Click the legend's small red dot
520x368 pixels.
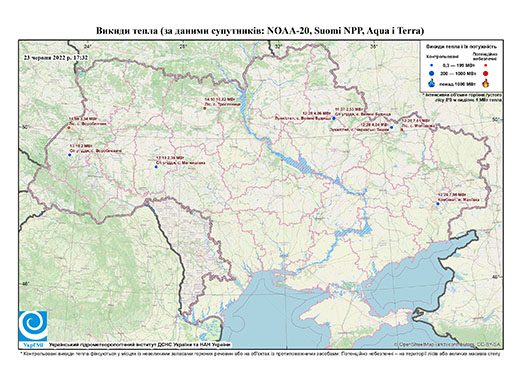pyautogui.click(x=486, y=65)
